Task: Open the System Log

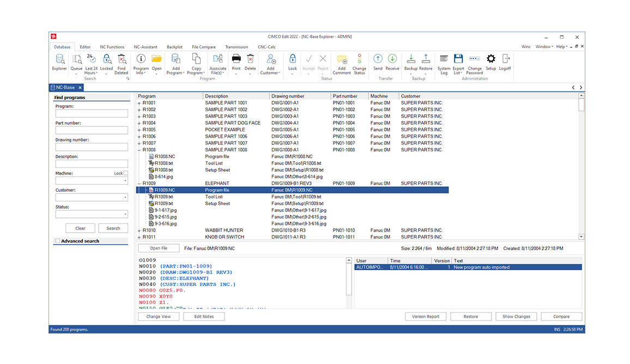Action: pyautogui.click(x=444, y=59)
